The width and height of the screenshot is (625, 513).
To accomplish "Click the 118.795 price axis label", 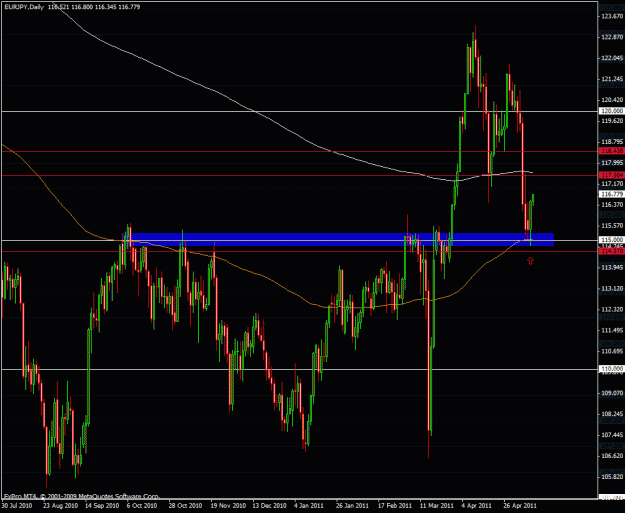I will tap(612, 142).
